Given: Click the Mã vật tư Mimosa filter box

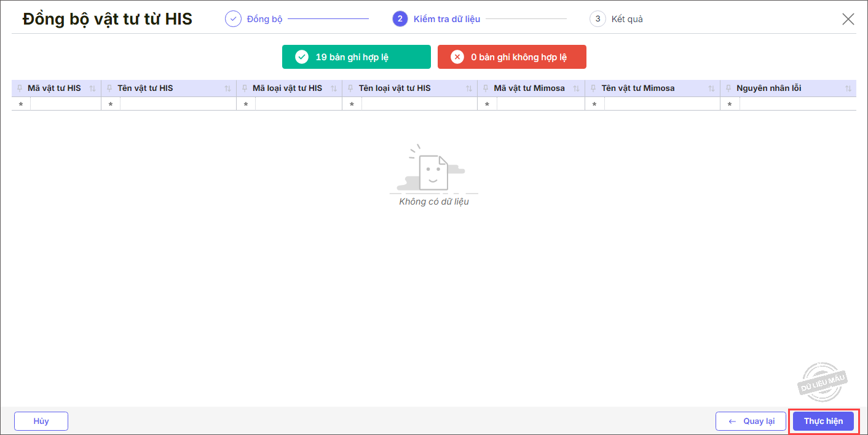Looking at the screenshot, I should [x=540, y=104].
